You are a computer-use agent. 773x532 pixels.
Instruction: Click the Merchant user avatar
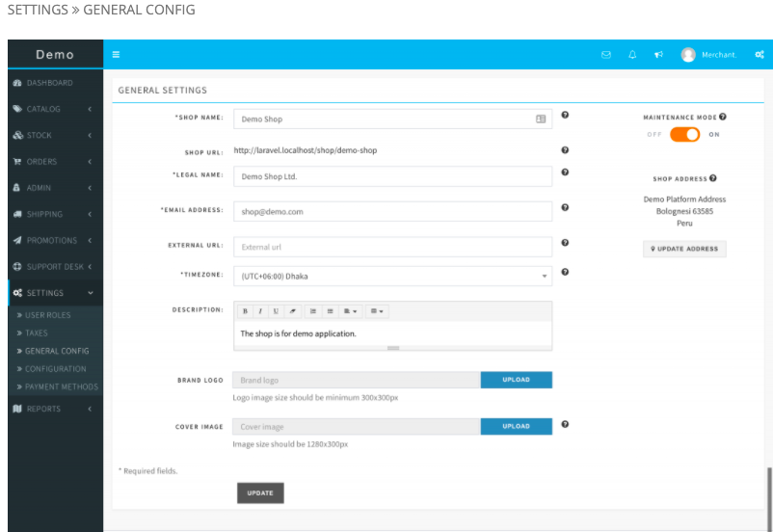coord(688,55)
